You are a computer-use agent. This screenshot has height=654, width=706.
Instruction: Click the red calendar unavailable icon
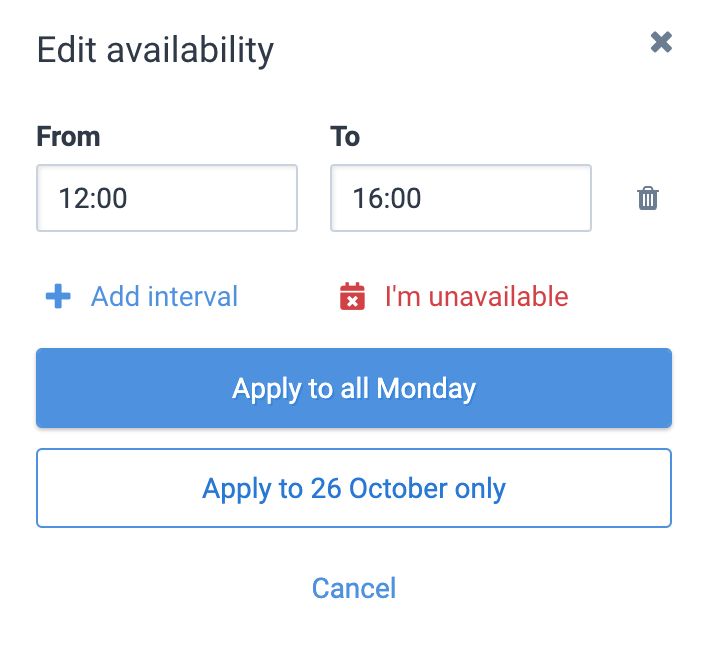[352, 296]
